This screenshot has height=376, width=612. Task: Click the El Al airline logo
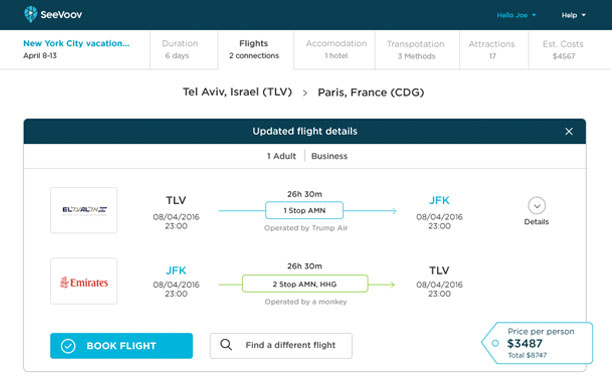click(x=84, y=210)
